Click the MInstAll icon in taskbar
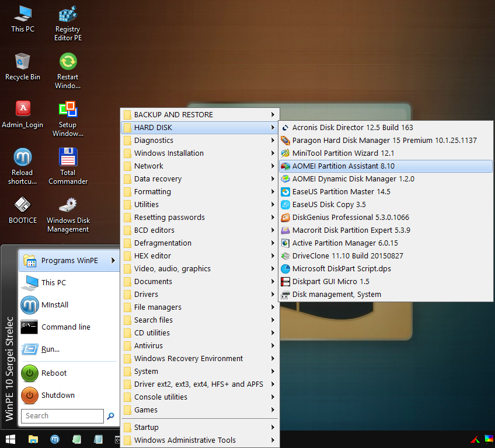The width and height of the screenshot is (495, 448). [55, 439]
